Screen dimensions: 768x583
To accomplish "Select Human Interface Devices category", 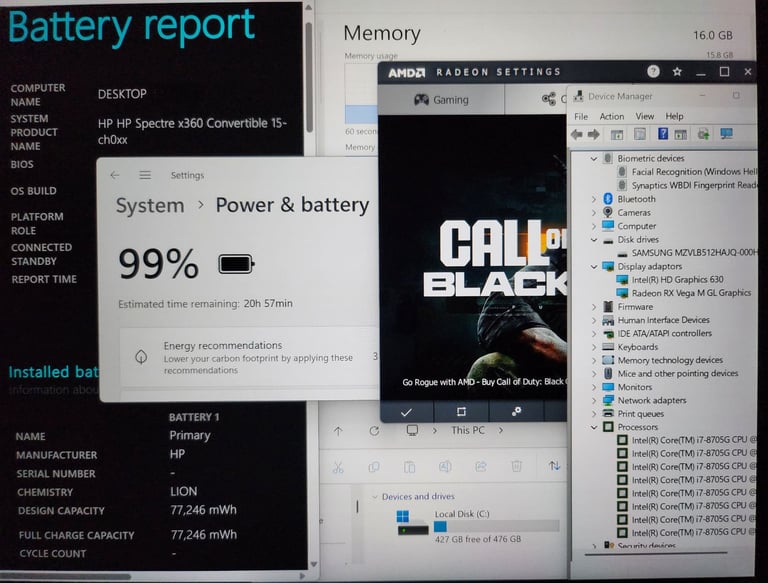I will pyautogui.click(x=663, y=320).
